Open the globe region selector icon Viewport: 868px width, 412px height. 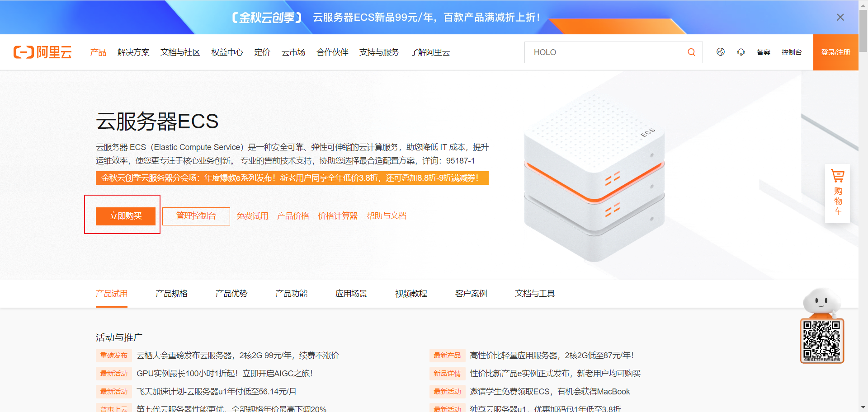click(x=720, y=52)
